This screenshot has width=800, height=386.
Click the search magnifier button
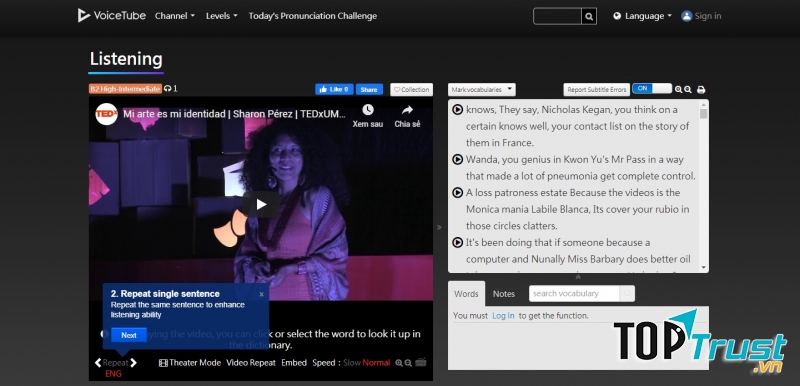pos(589,16)
